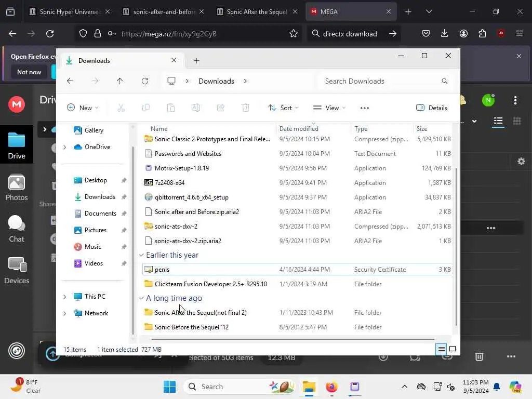
Task: Open the View dropdown menu
Action: coord(329,108)
